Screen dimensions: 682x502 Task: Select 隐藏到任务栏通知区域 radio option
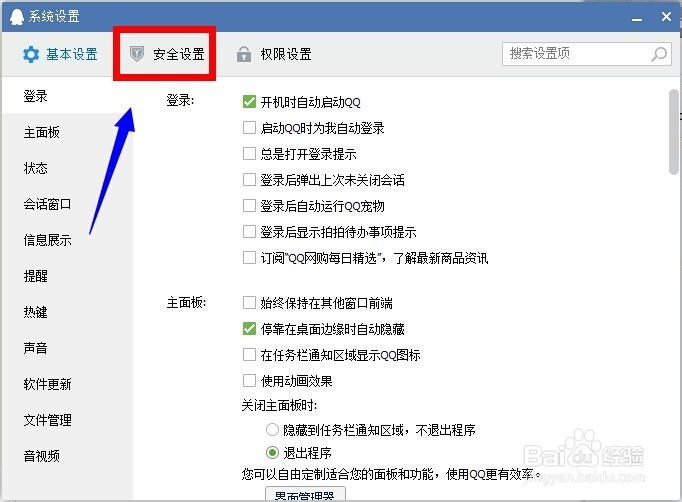pos(272,430)
